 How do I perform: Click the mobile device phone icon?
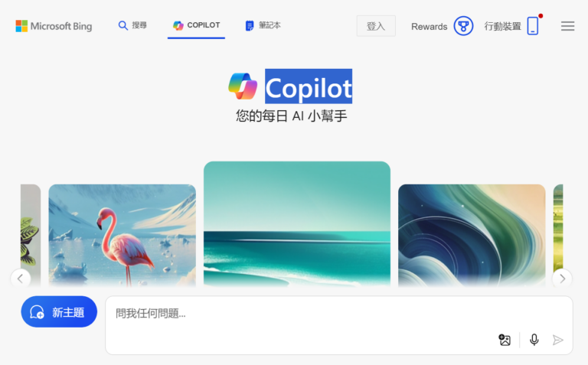[x=533, y=26]
